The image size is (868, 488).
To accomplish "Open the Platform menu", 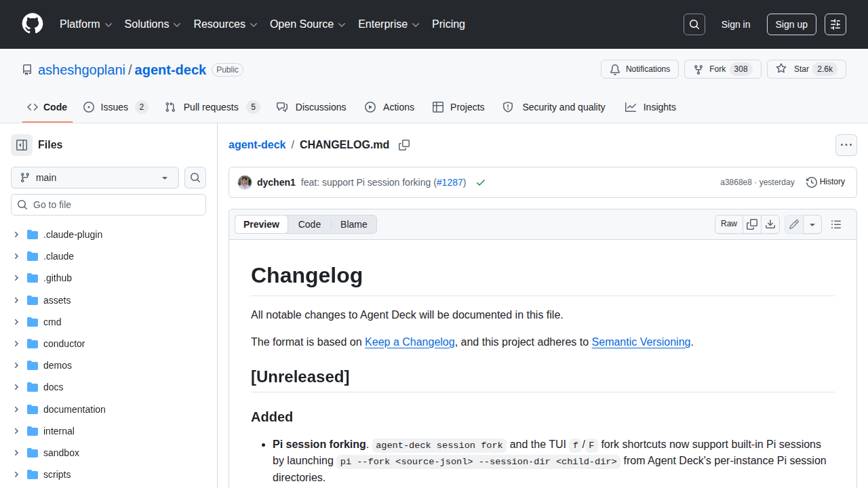I will (x=85, y=24).
